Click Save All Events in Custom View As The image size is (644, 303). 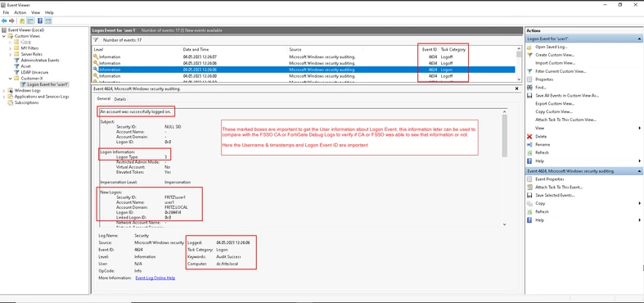[567, 95]
